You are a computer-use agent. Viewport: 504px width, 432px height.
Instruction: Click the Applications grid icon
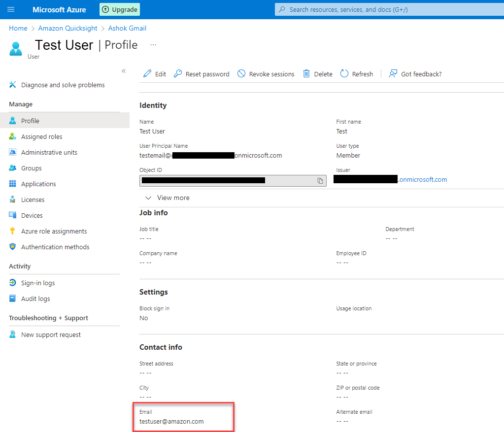click(12, 184)
